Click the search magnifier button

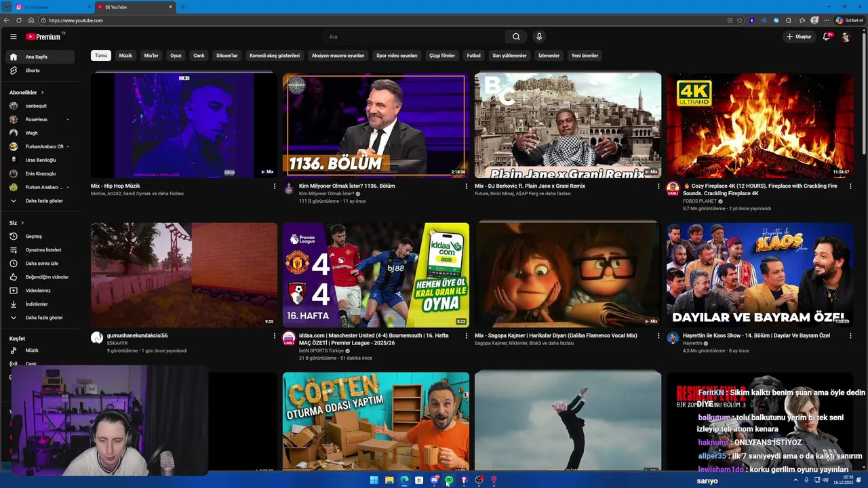click(x=516, y=37)
